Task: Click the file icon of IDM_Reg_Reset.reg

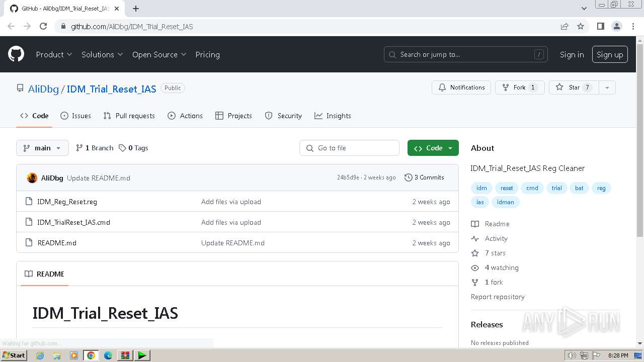Action: coord(29,202)
